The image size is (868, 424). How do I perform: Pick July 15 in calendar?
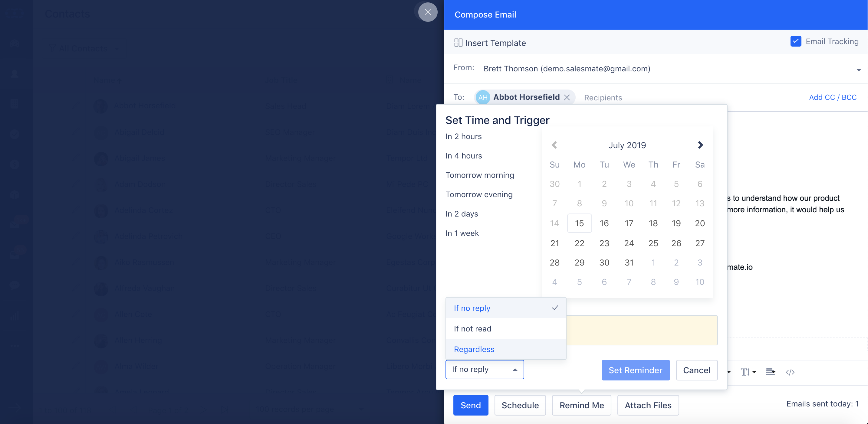point(579,223)
